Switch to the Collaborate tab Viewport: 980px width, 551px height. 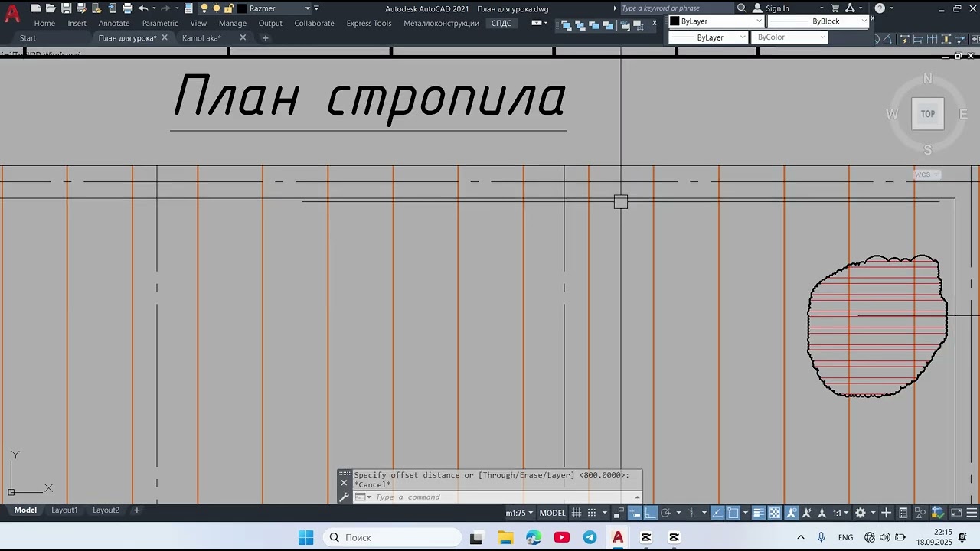314,23
